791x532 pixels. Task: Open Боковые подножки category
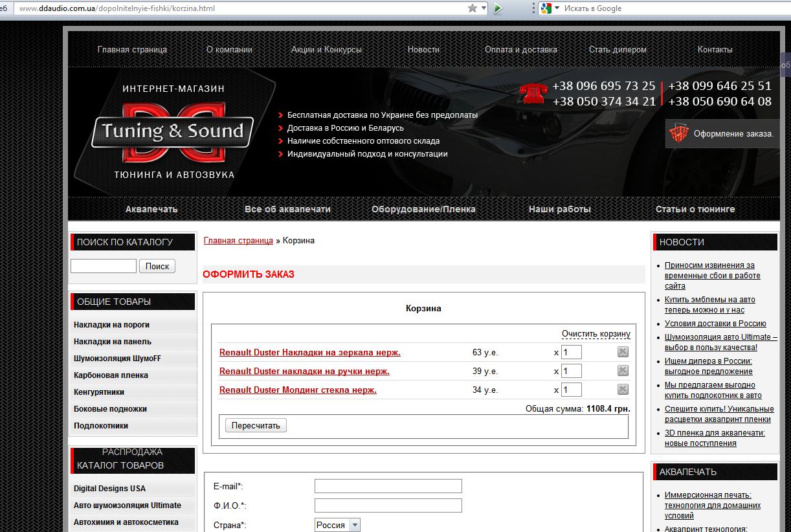tap(110, 409)
